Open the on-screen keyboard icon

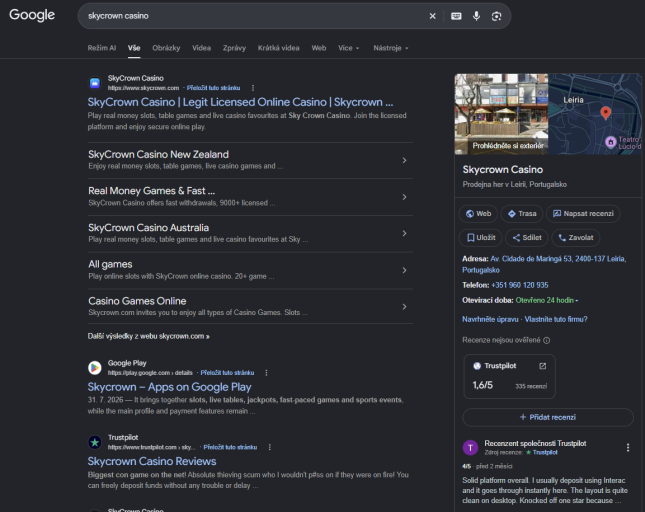(x=456, y=16)
